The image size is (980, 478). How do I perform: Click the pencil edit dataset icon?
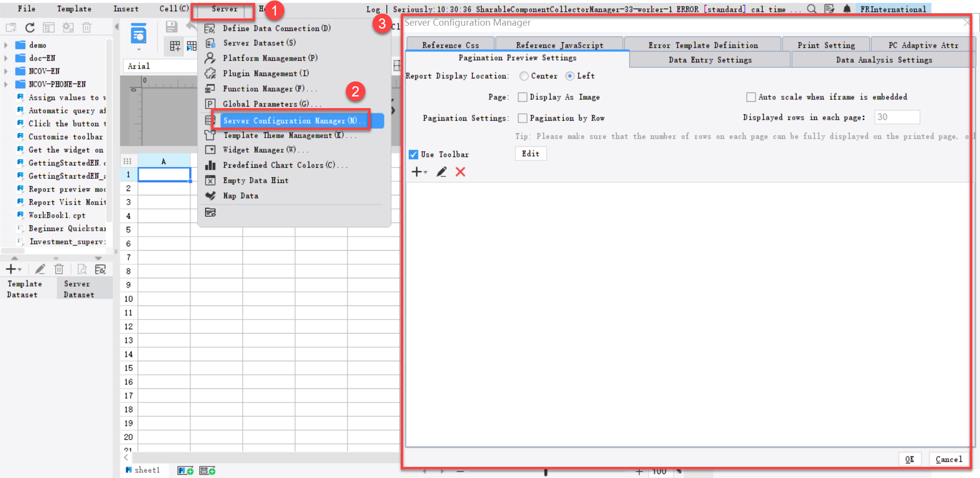pyautogui.click(x=40, y=269)
